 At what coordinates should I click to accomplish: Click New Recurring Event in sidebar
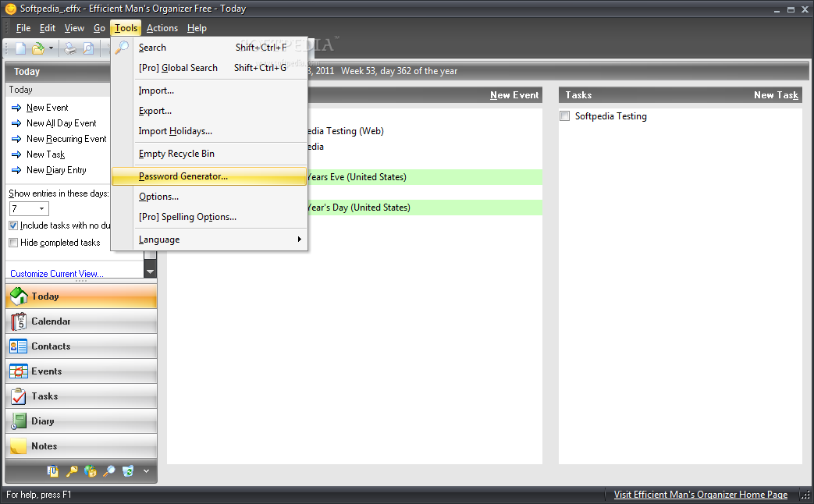(66, 139)
